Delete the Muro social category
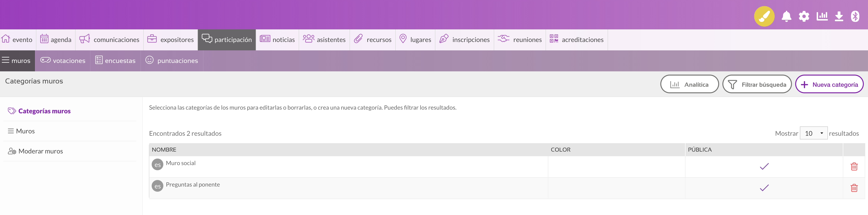 pyautogui.click(x=854, y=166)
